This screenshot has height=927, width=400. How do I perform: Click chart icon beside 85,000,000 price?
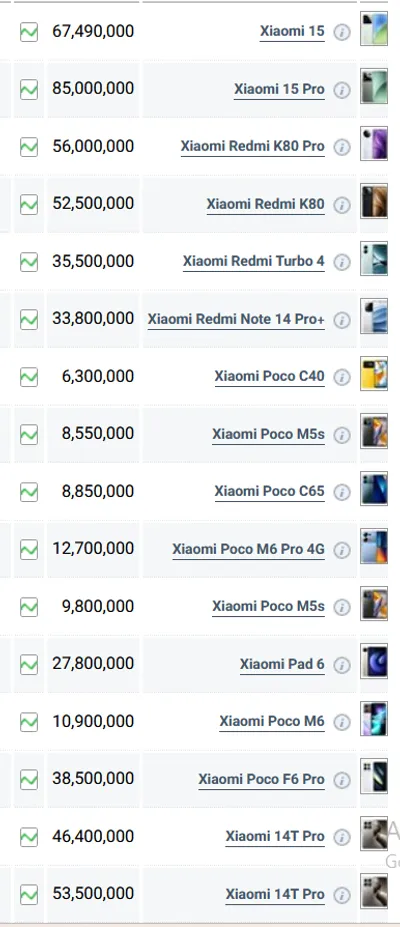coord(29,90)
